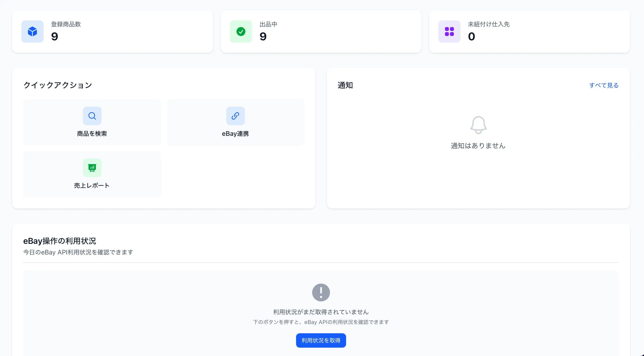Click the blue cube registered products icon
644x356 pixels.
click(x=32, y=32)
